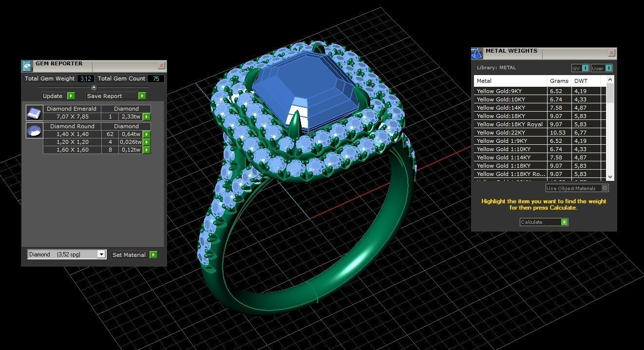Close the Gem Reporter panel

point(162,66)
